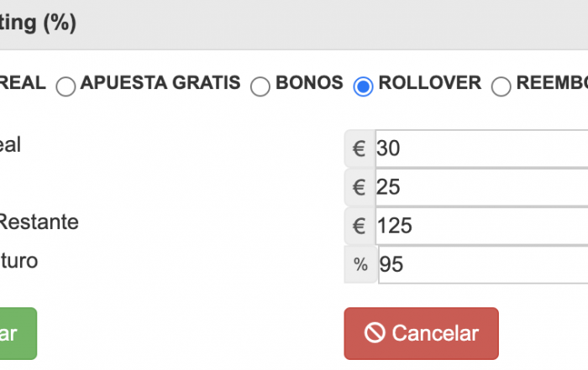Click the euro symbol beside the 30 field
The image size is (588, 370).
[360, 149]
